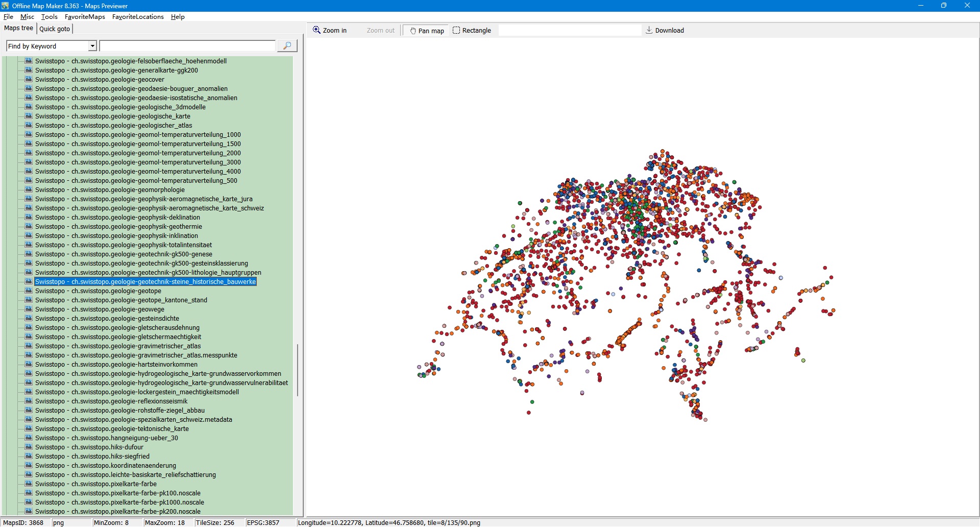980x527 pixels.
Task: Click map icon beside hiks-dufour entry
Action: pyautogui.click(x=29, y=447)
